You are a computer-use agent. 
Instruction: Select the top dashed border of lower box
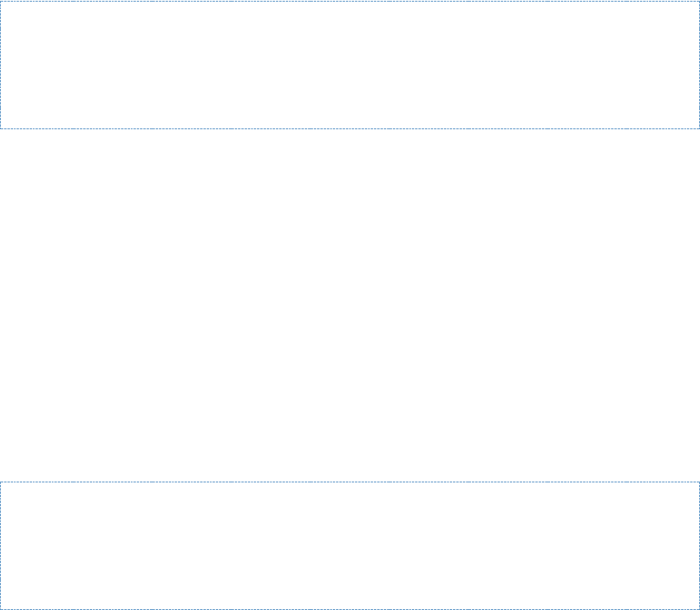tap(350, 482)
